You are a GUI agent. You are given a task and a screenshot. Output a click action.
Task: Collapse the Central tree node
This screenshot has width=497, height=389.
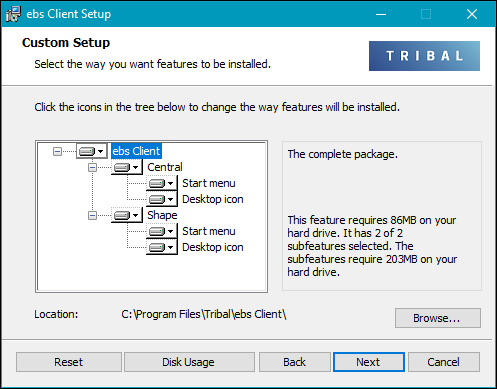pyautogui.click(x=92, y=167)
